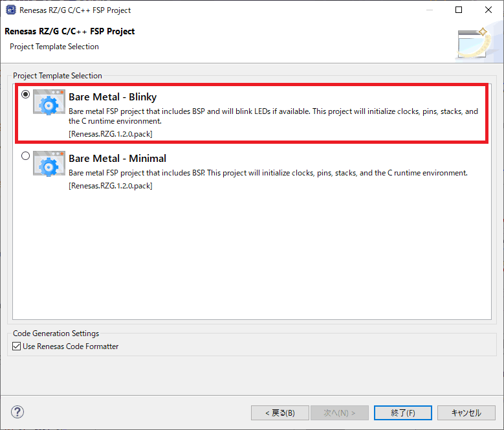The width and height of the screenshot is (504, 430).
Task: Open help via the question mark icon
Action: pos(17,412)
